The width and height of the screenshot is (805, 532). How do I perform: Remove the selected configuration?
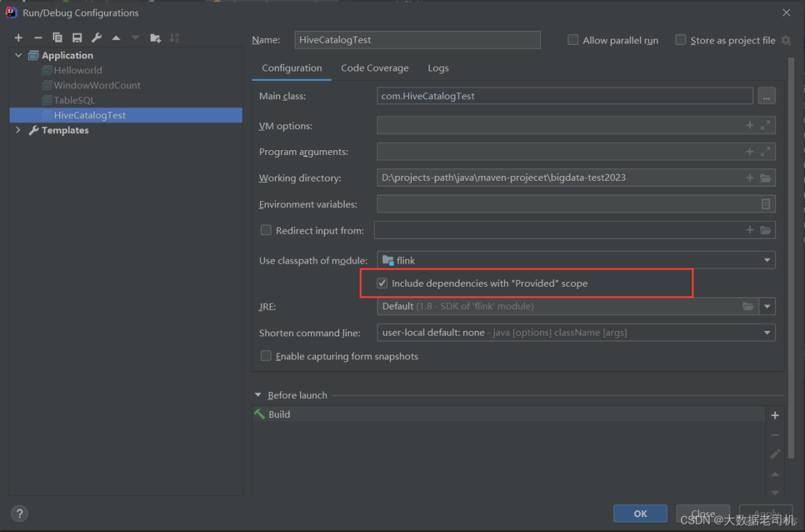[x=38, y=37]
